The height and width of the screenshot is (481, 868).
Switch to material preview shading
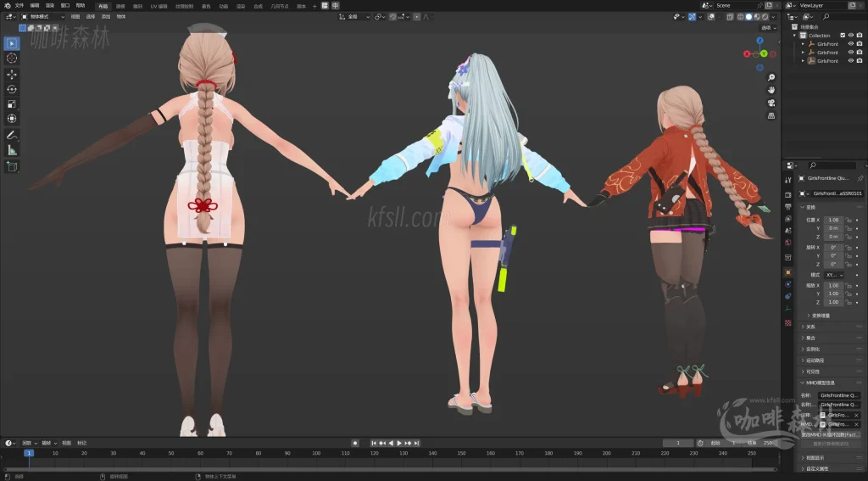point(757,17)
